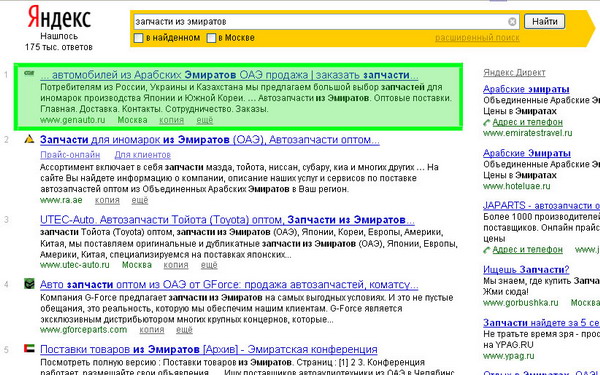Viewport: 600px width, 375px height.
Task: Open www.emiratestravel.ru ad URL
Action: coord(528,133)
